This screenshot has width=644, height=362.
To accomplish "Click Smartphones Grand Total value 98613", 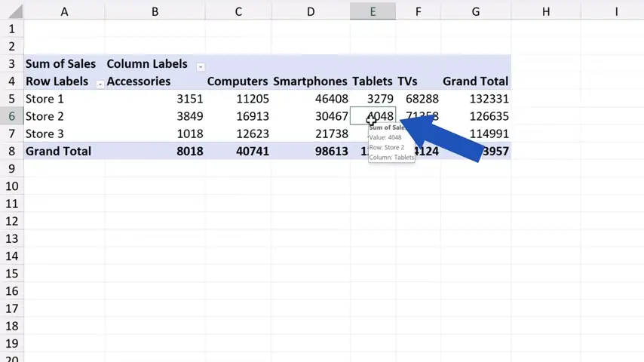I will click(331, 151).
